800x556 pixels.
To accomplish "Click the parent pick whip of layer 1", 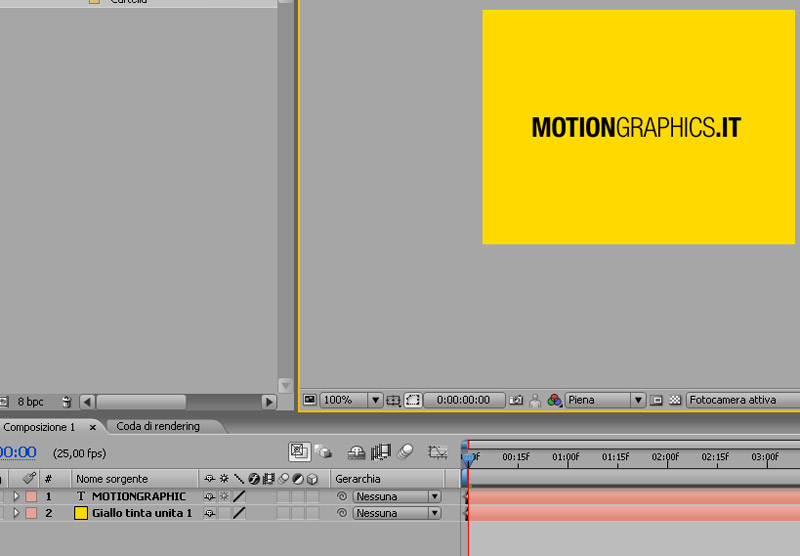I will 342,496.
